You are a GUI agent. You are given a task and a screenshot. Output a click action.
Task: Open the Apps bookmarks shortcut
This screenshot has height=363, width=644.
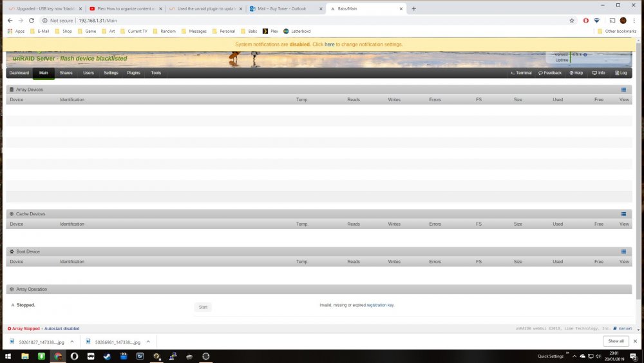[x=16, y=31]
